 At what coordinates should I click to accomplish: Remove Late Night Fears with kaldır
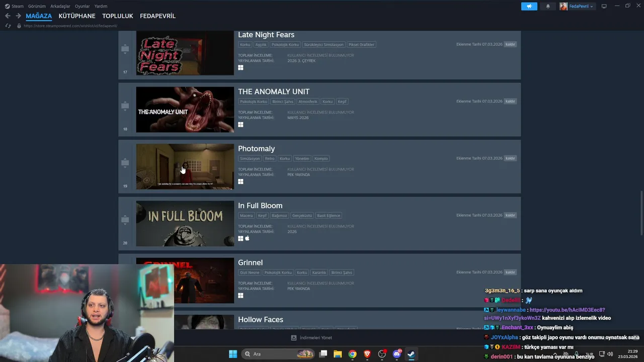click(510, 44)
